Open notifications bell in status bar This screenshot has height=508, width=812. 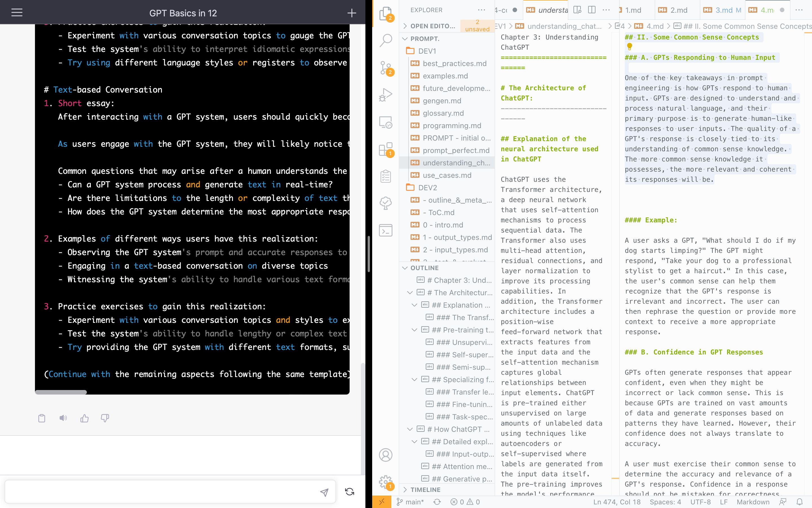pyautogui.click(x=800, y=502)
